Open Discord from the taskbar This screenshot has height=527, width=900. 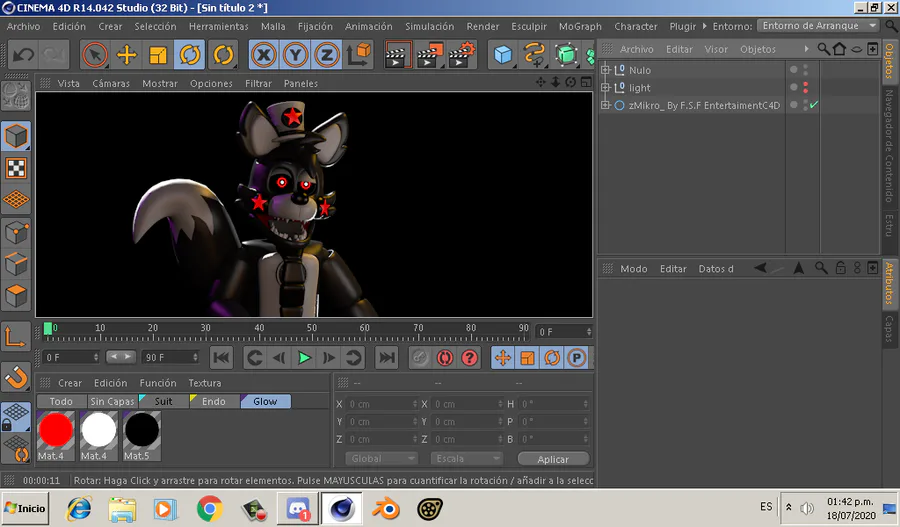click(x=297, y=509)
